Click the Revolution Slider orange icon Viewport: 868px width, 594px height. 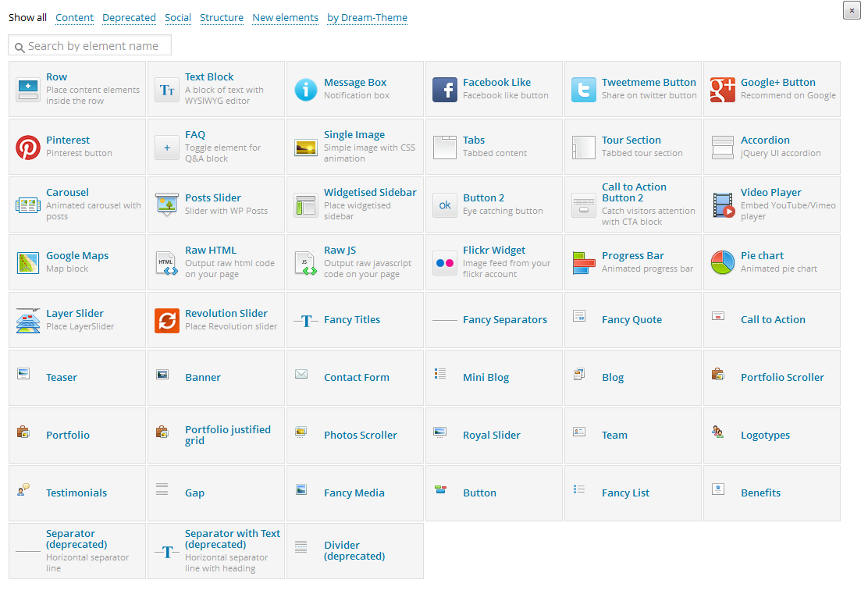click(167, 321)
